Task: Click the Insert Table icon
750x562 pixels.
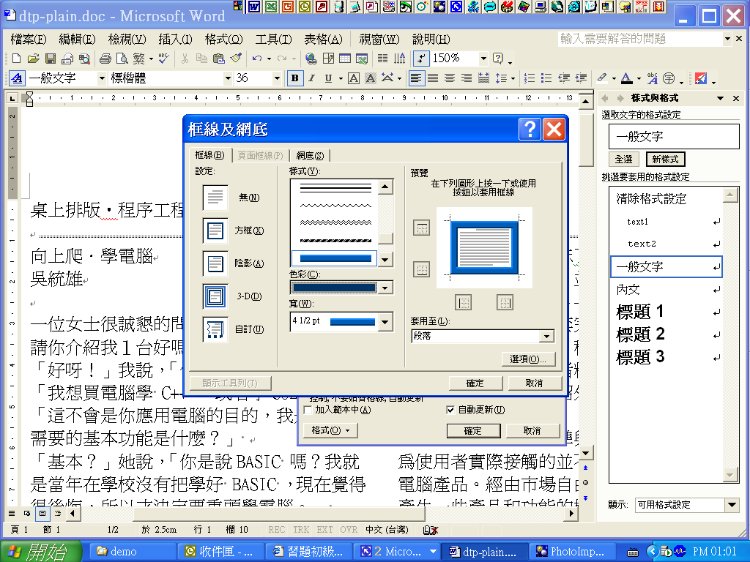Action: click(x=345, y=58)
